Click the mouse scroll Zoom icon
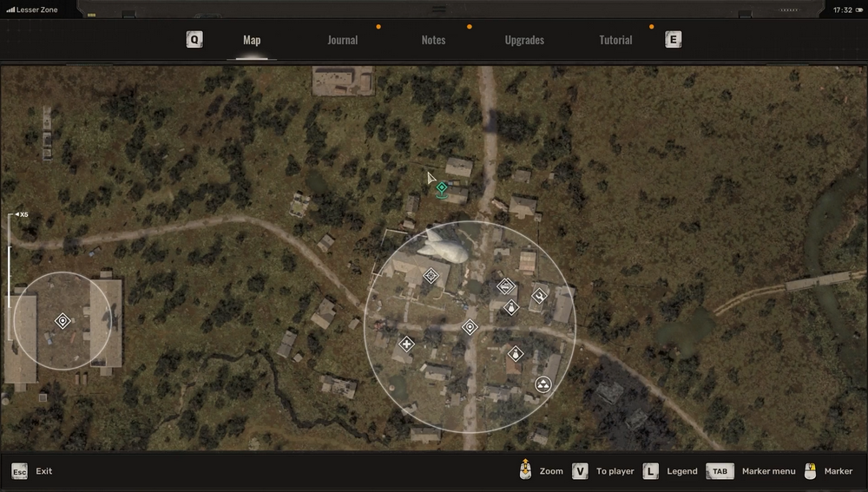Screen dimensions: 868x492 point(525,469)
